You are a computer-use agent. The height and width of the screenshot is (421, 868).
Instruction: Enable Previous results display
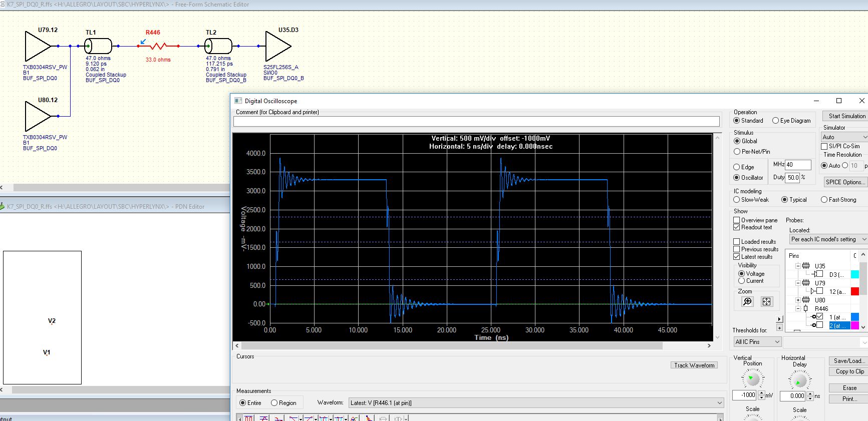[x=737, y=249]
